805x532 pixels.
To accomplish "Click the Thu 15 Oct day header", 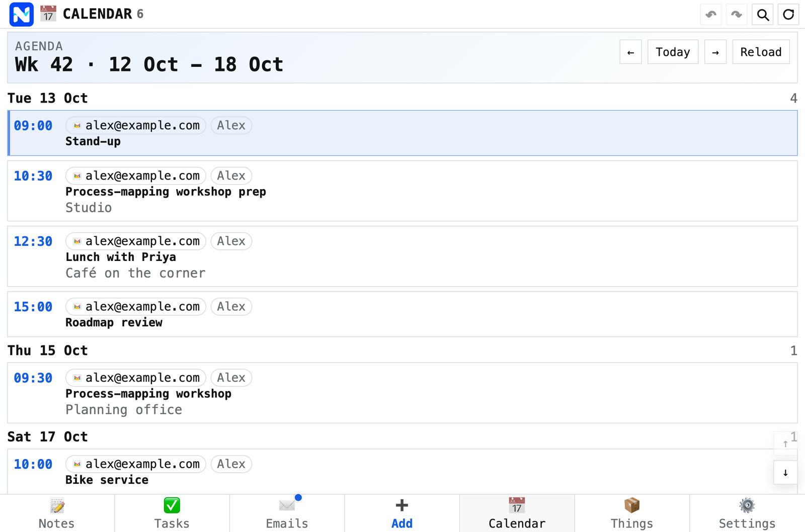I will (x=48, y=350).
